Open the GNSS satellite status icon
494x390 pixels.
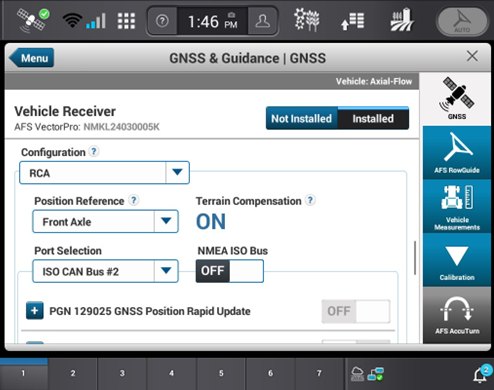(x=33, y=21)
